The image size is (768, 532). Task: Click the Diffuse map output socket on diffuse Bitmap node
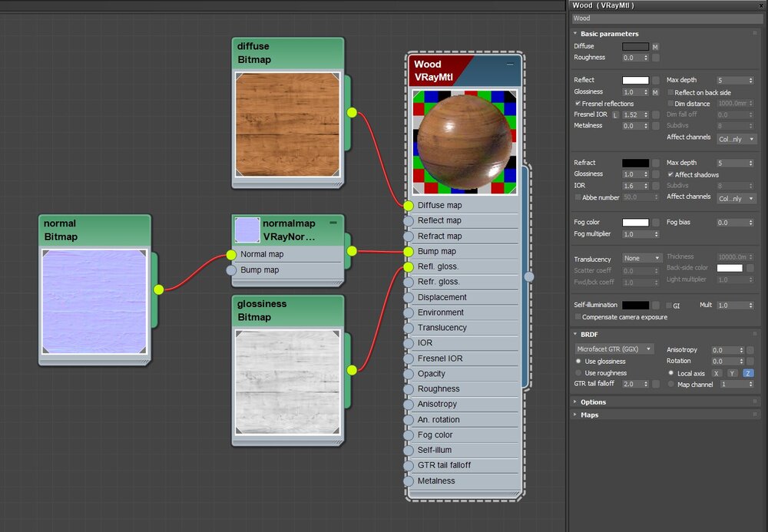coord(352,112)
